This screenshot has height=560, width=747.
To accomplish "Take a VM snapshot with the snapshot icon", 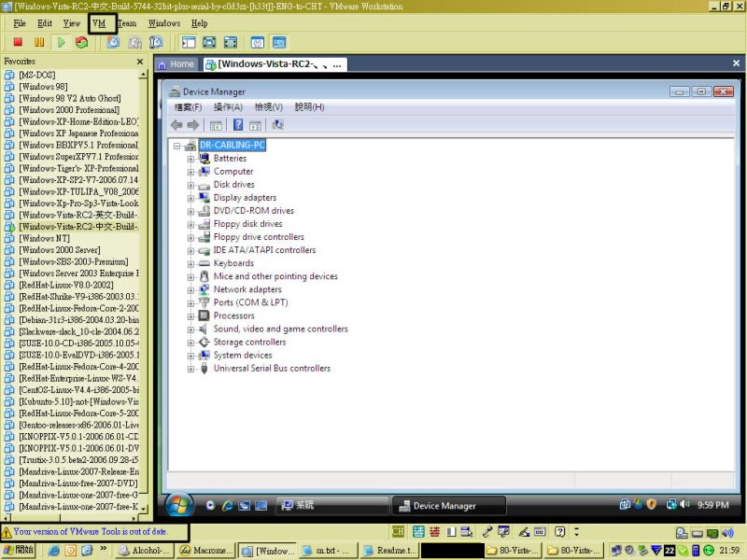I will click(113, 42).
